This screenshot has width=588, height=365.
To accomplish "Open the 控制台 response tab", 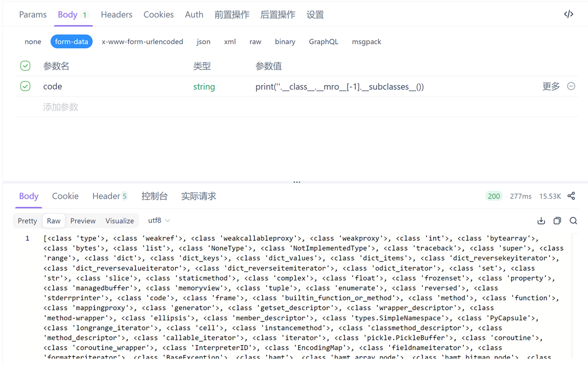I will pyautogui.click(x=154, y=196).
